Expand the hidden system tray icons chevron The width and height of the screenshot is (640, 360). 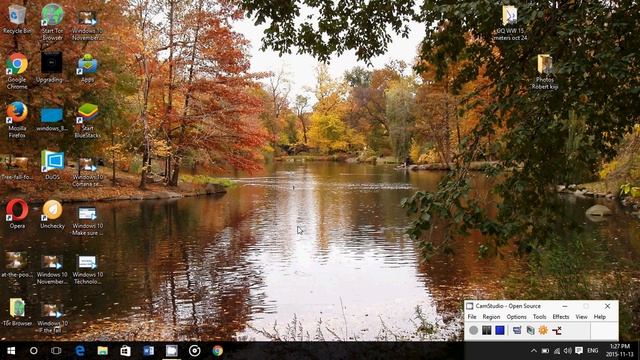[x=533, y=351]
